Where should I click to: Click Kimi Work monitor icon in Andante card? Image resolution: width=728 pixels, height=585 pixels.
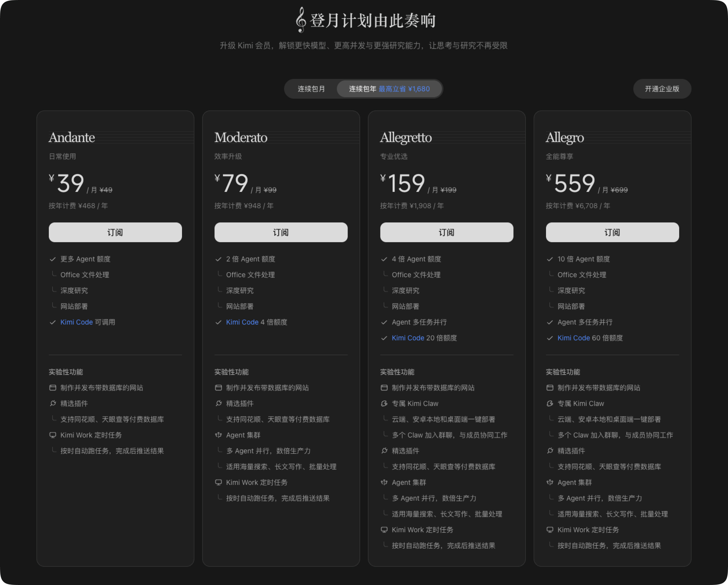pos(53,435)
